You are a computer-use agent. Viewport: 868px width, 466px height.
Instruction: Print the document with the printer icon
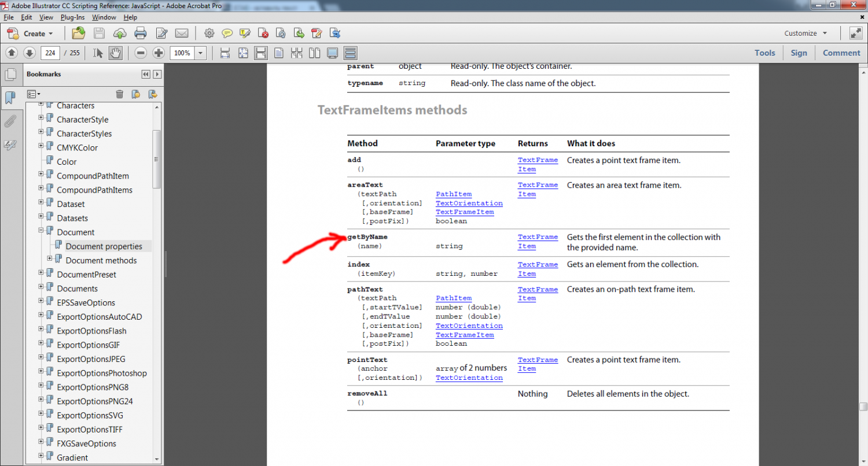click(141, 33)
